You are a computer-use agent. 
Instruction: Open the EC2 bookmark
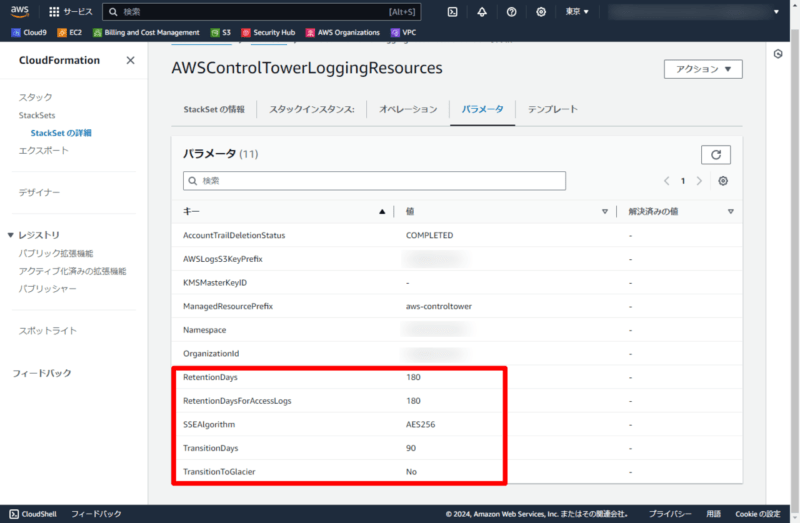[x=69, y=33]
